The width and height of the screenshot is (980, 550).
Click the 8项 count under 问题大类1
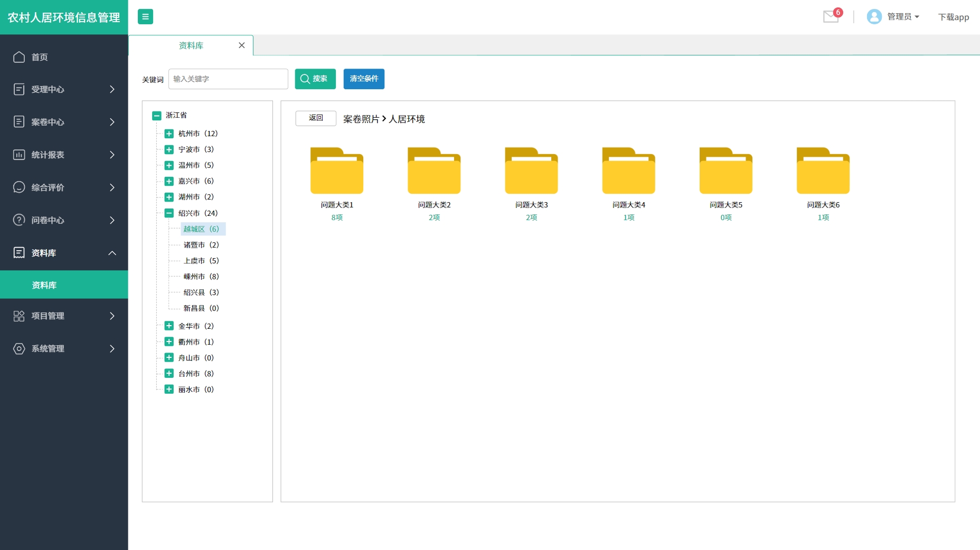coord(337,217)
